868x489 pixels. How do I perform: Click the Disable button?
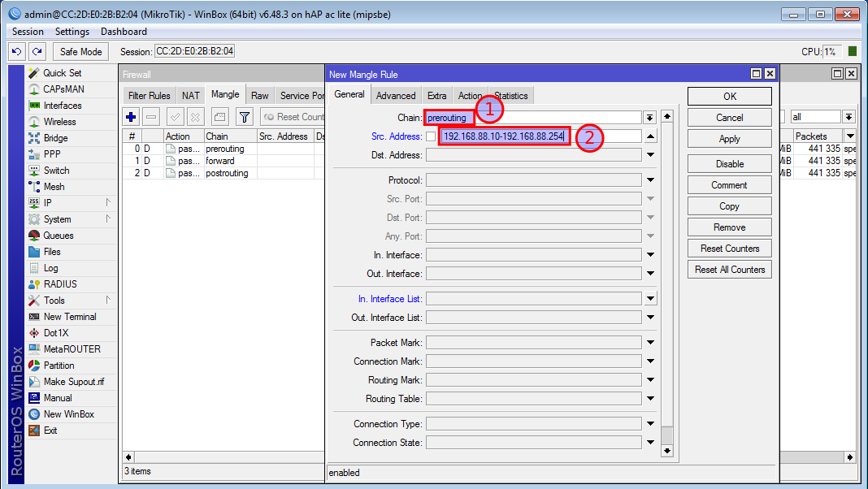pos(730,164)
